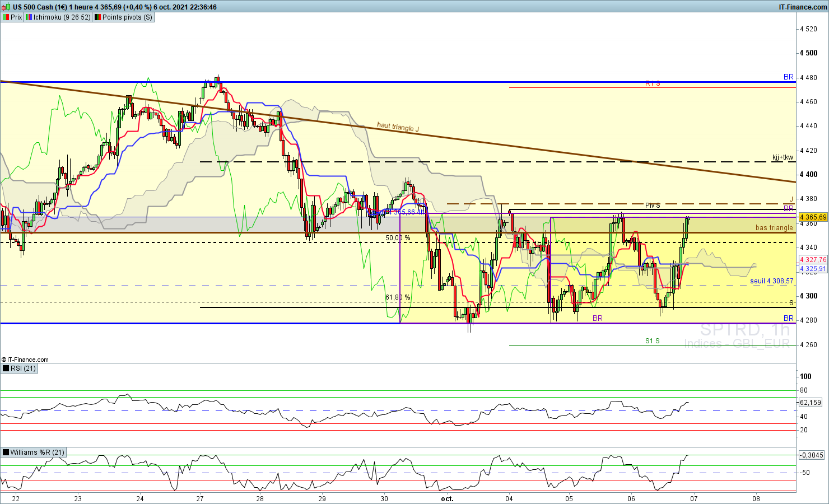
Task: Click the candlestick icon in the title bar
Action: tap(6, 7)
